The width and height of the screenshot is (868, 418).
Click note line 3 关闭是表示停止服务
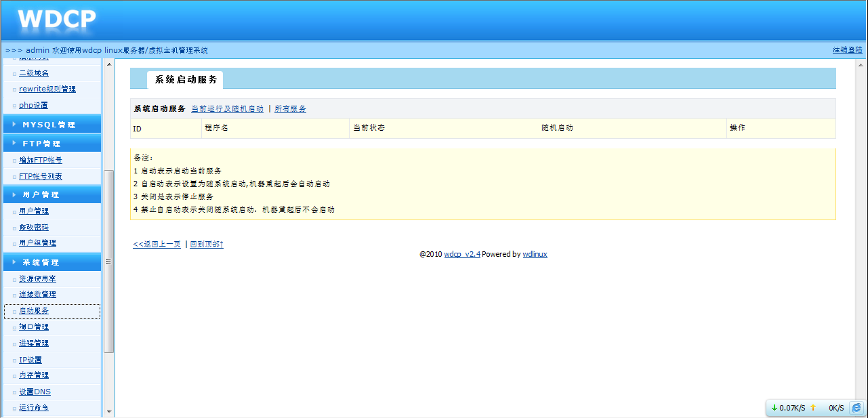[174, 196]
